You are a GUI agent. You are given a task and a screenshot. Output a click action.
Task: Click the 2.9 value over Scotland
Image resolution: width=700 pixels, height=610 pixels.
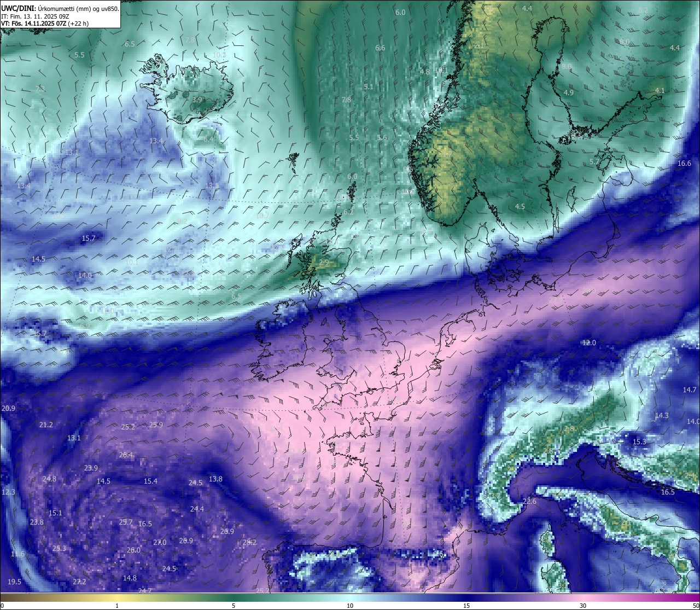tap(324, 262)
